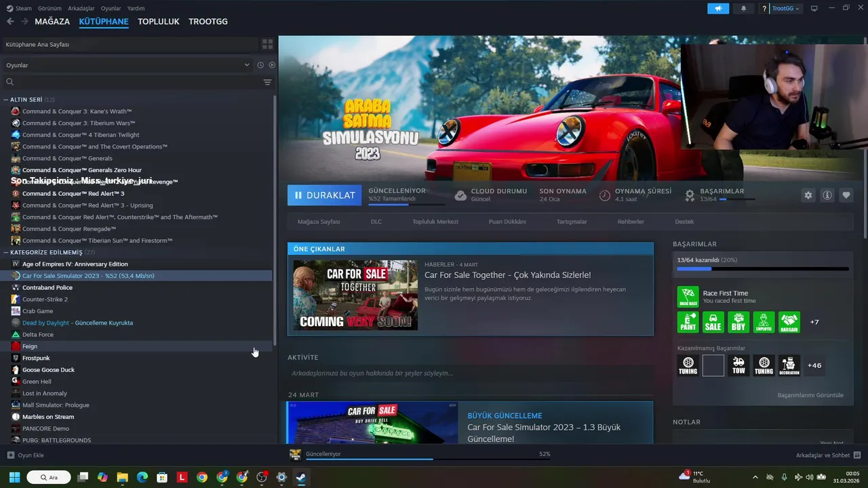
Task: Click the Steam taskbar icon
Action: (x=301, y=477)
